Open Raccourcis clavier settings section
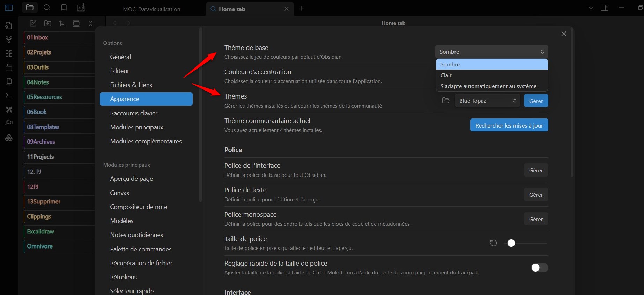 point(146,113)
